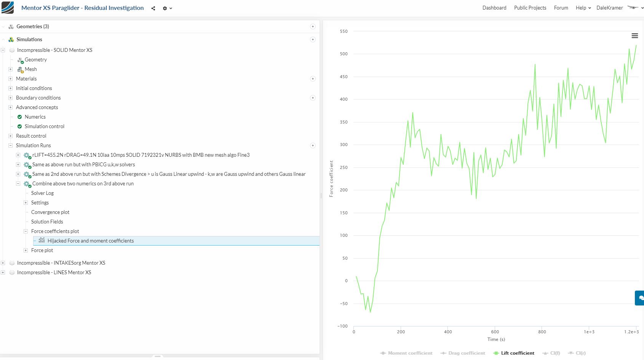Click the add geometry plus icon
Viewport: 644px width, 360px height.
pyautogui.click(x=313, y=27)
